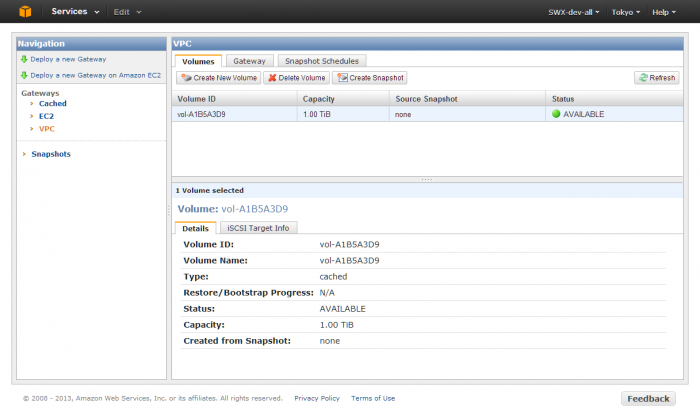700x412 pixels.
Task: Click the N/A Restore/Bootstrap Progress value
Action: pos(327,293)
